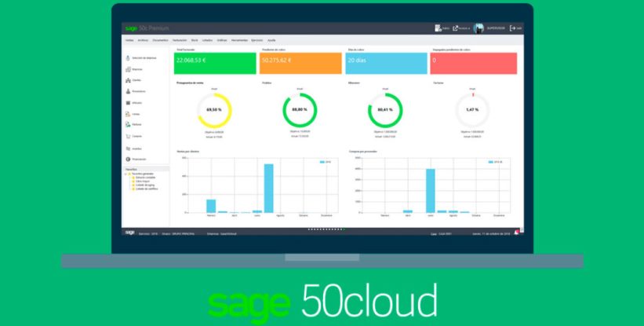
Task: Click the Caja status bar entry
Action: (441, 233)
